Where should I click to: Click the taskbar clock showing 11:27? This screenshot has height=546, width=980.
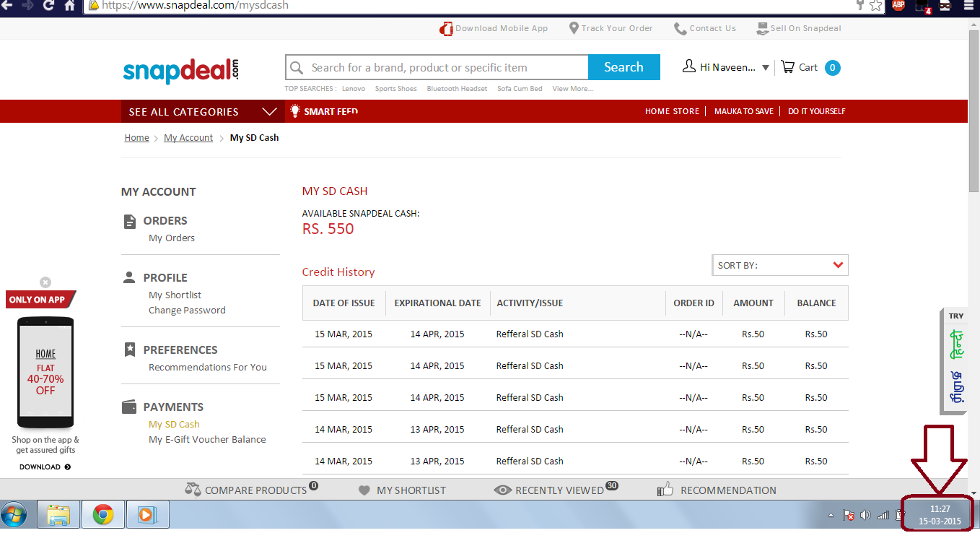coord(940,515)
